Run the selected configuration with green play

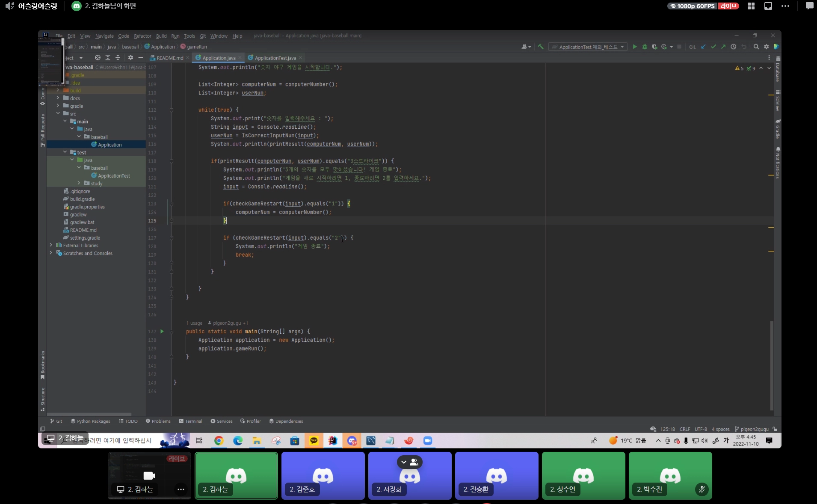point(635,47)
